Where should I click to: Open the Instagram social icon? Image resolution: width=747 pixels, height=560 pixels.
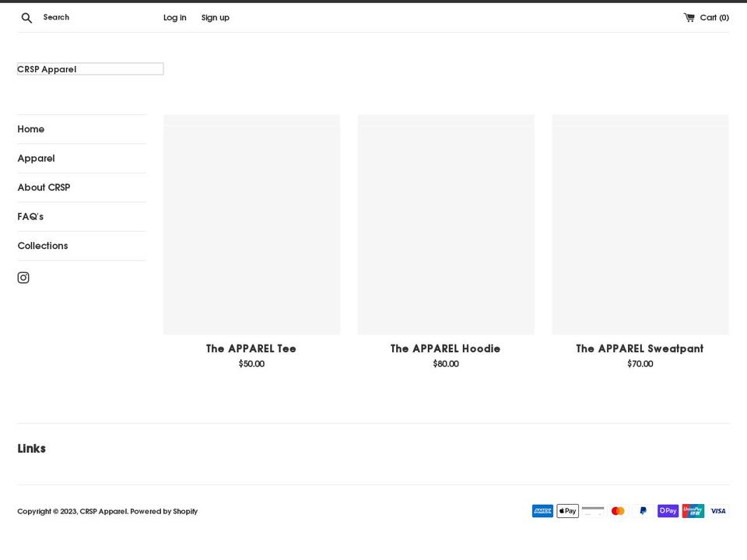tap(23, 278)
